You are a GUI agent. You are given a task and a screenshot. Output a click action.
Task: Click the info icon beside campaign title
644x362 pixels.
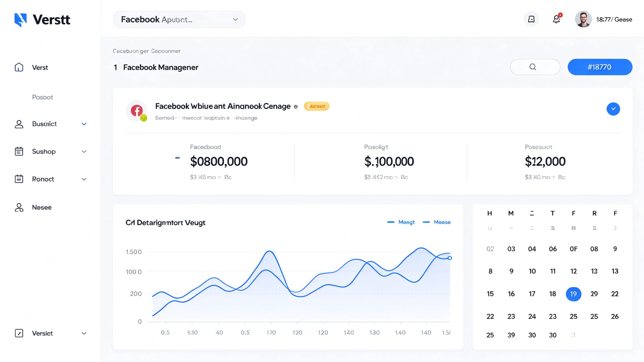click(296, 107)
